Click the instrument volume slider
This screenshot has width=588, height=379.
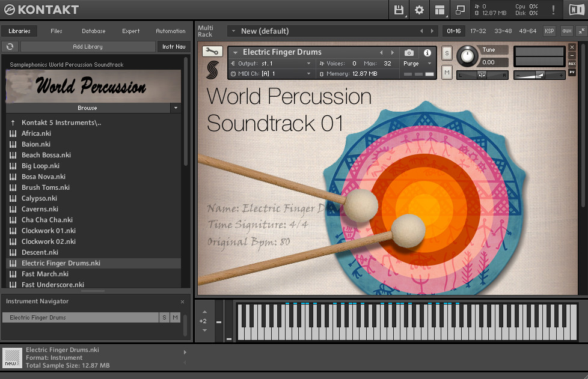point(539,75)
